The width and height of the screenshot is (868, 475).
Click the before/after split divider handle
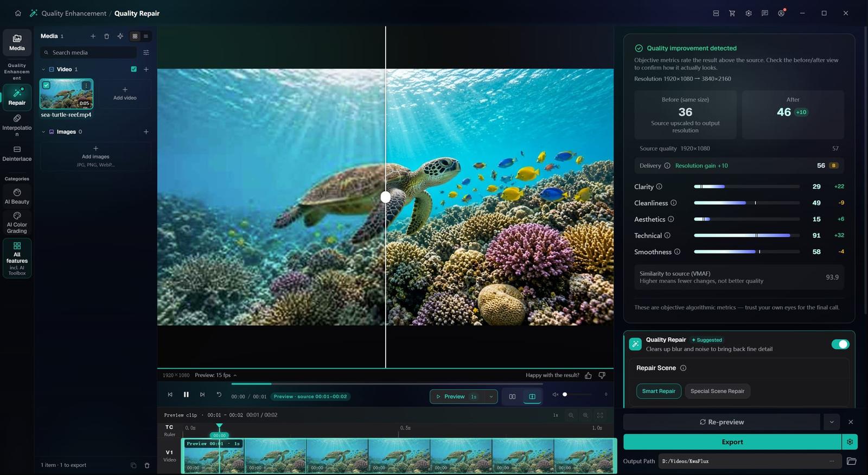(386, 197)
